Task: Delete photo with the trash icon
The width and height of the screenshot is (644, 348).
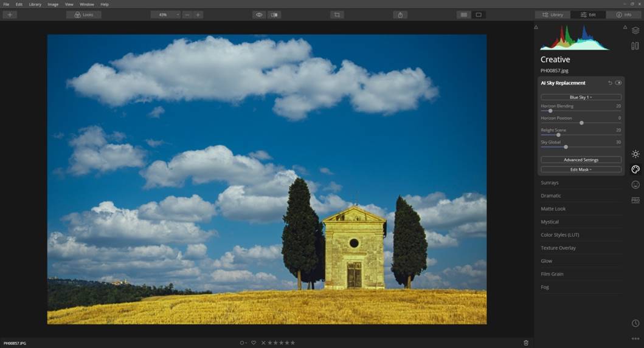Action: point(526,343)
